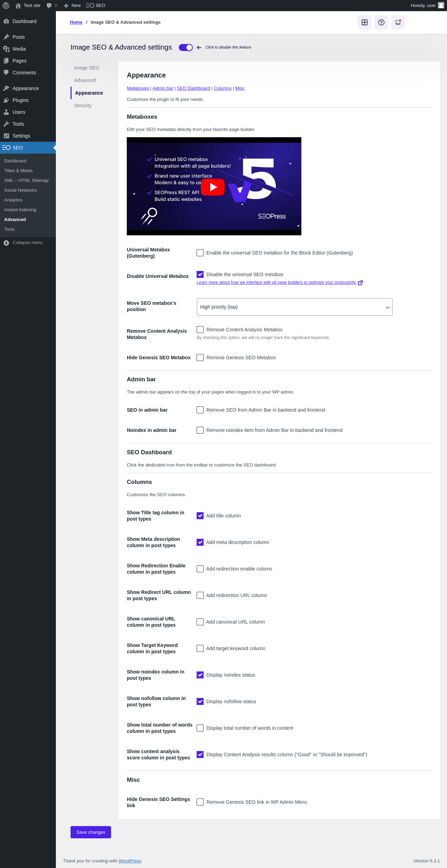Jump to Metaboxes section link
The image size is (447, 868).
[138, 88]
